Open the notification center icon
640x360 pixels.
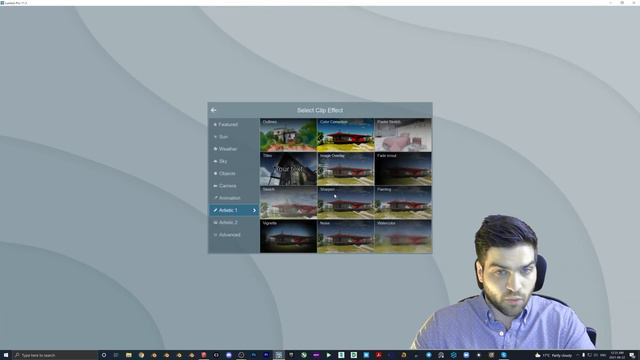632,356
